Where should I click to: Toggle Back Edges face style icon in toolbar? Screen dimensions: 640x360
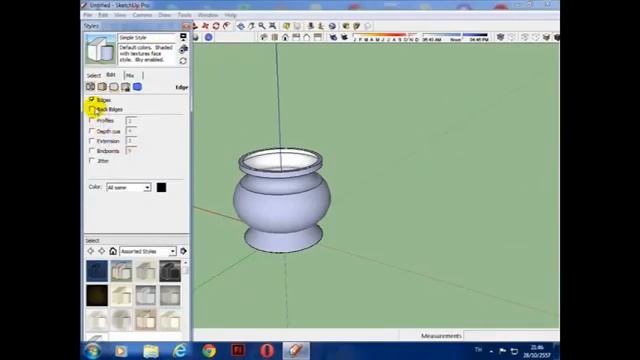pyautogui.click(x=512, y=37)
